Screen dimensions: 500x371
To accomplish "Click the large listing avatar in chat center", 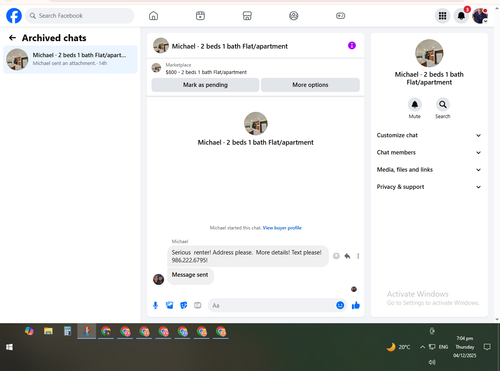I will click(256, 124).
